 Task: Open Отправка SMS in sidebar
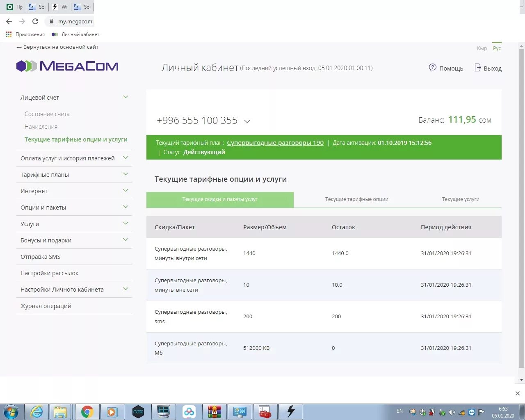40,257
